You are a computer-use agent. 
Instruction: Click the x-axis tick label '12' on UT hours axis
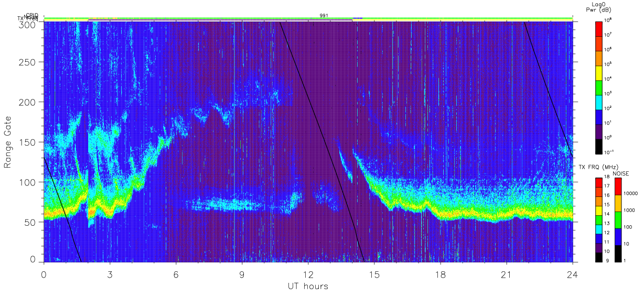(308, 274)
